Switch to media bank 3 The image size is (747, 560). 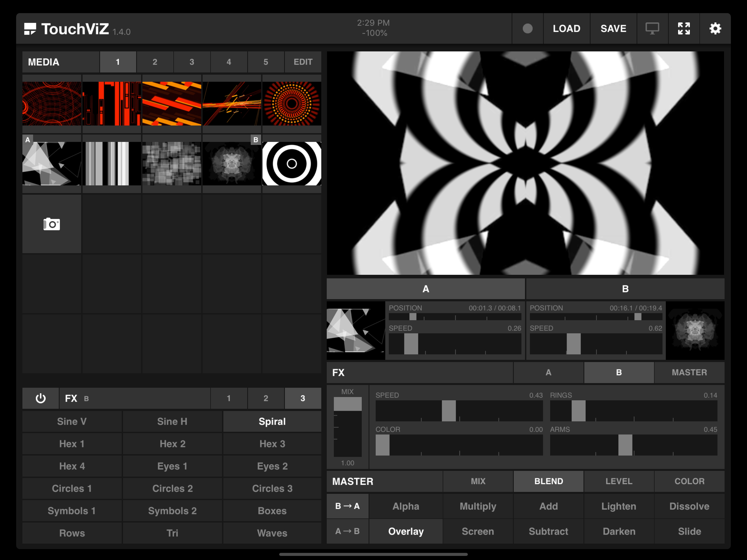tap(192, 62)
